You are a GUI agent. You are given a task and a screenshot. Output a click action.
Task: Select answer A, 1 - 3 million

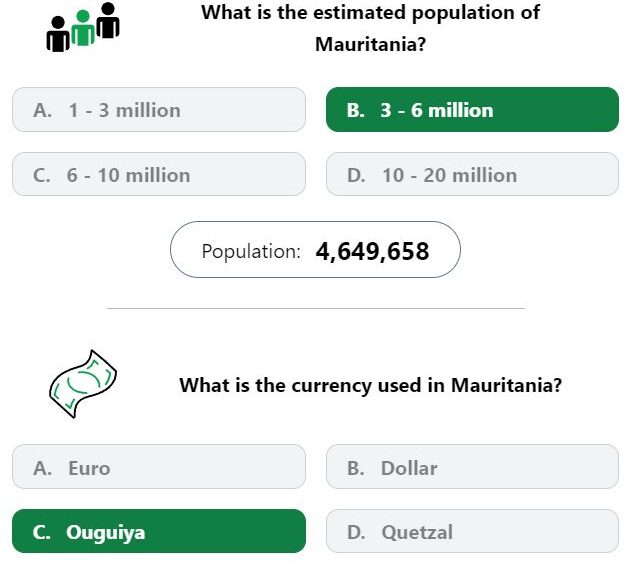159,110
